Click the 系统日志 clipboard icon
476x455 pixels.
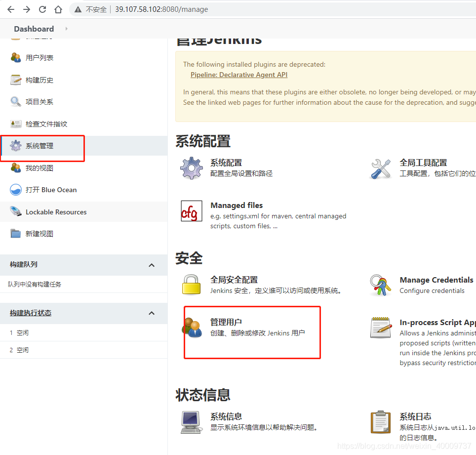click(380, 422)
